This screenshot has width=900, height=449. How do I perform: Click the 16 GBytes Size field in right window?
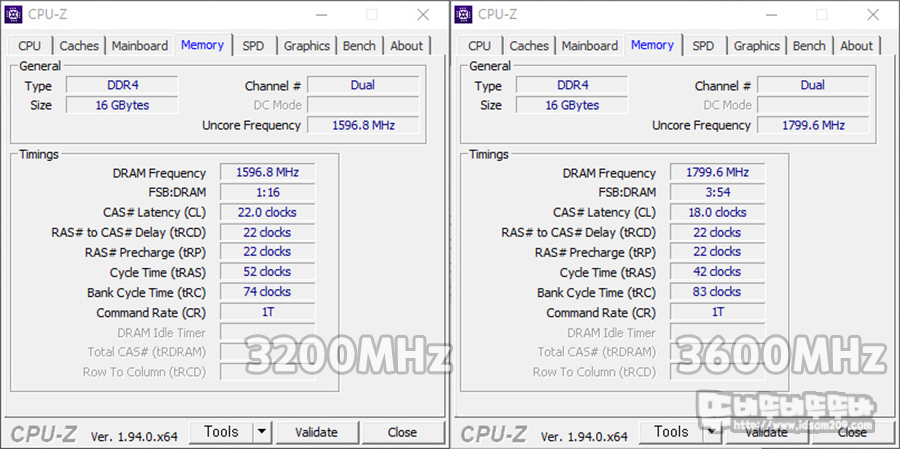[572, 105]
